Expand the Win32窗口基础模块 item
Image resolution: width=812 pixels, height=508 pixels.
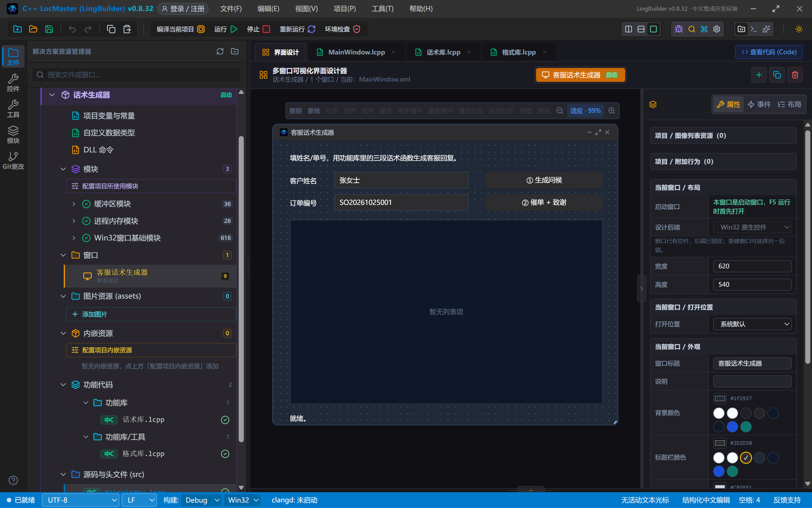pos(74,238)
